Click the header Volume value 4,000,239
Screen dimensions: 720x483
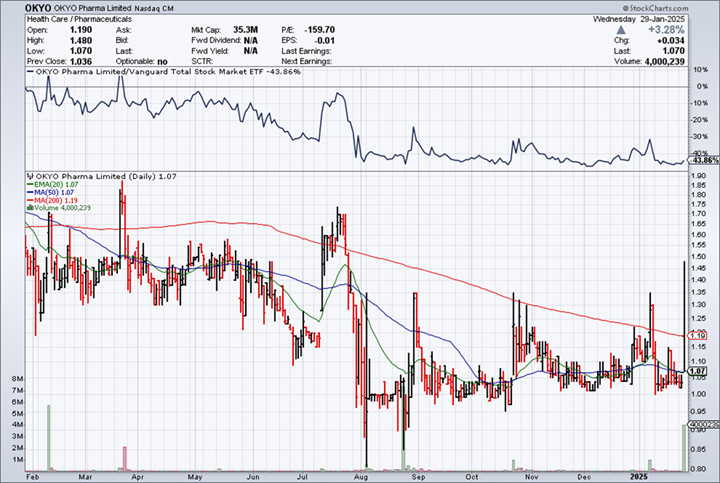coord(664,62)
